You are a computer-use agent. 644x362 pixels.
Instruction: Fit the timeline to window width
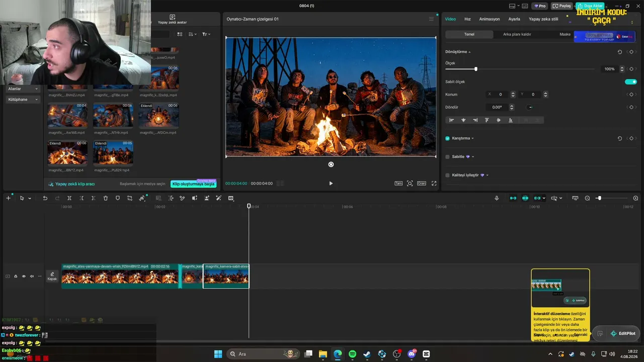[575, 198]
